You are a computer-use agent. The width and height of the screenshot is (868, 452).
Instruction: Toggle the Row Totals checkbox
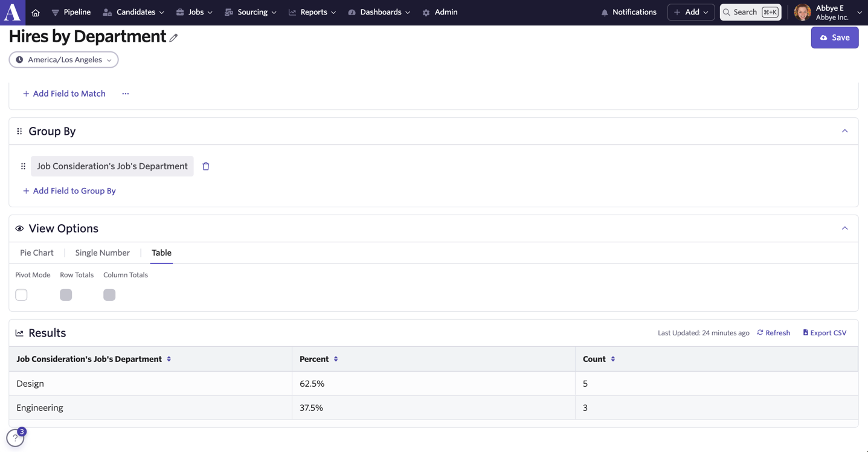pos(66,295)
